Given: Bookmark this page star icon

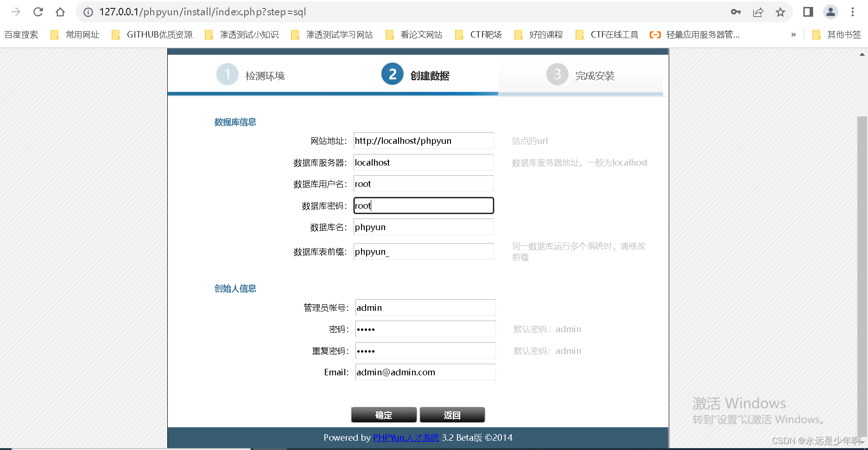Looking at the screenshot, I should coord(780,12).
